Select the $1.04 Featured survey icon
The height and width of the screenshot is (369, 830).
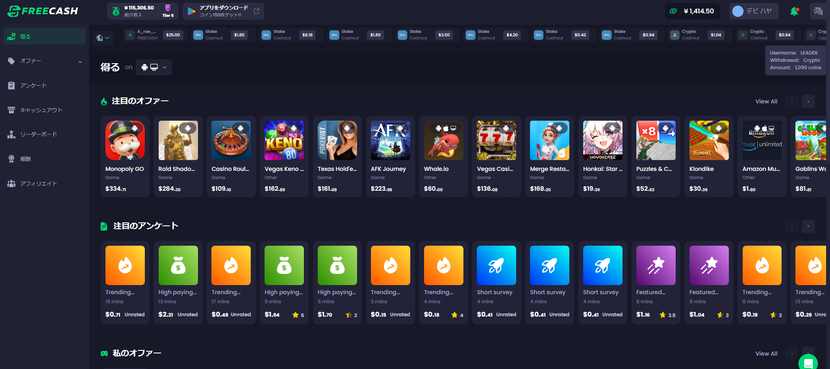click(x=709, y=265)
